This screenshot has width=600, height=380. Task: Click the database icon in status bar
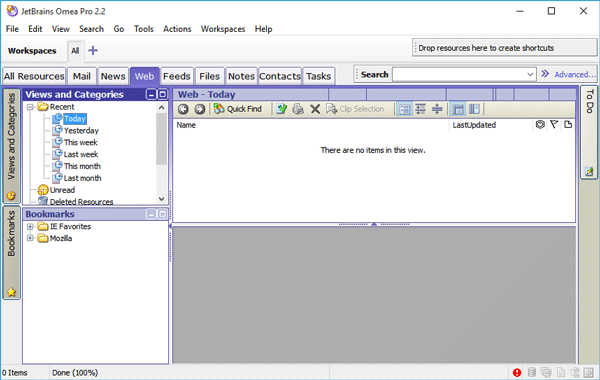[x=532, y=372]
